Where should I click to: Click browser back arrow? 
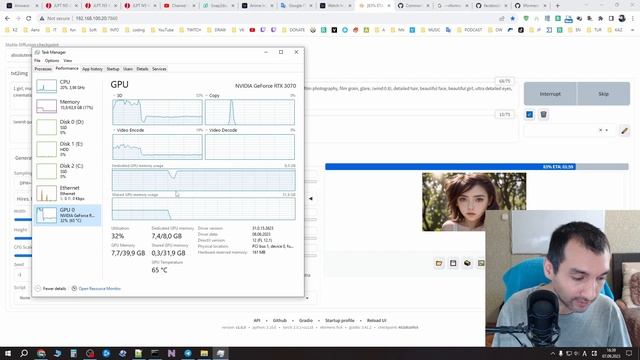pos(7,18)
